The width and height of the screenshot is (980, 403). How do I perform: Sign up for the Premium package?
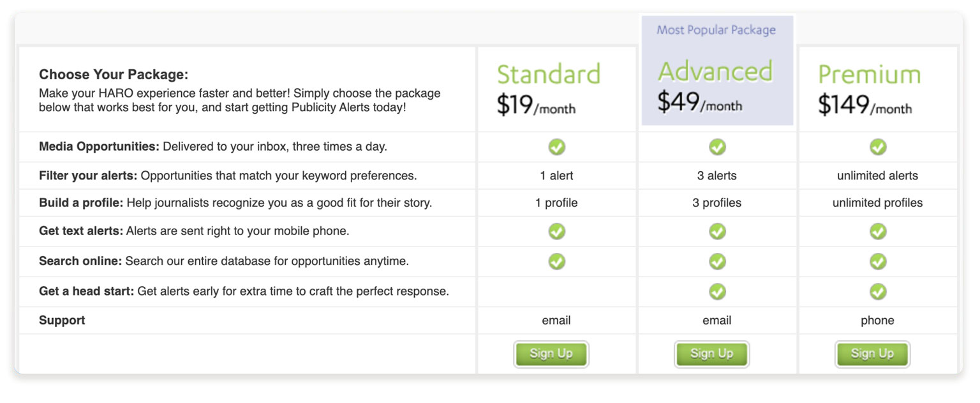[x=873, y=354]
